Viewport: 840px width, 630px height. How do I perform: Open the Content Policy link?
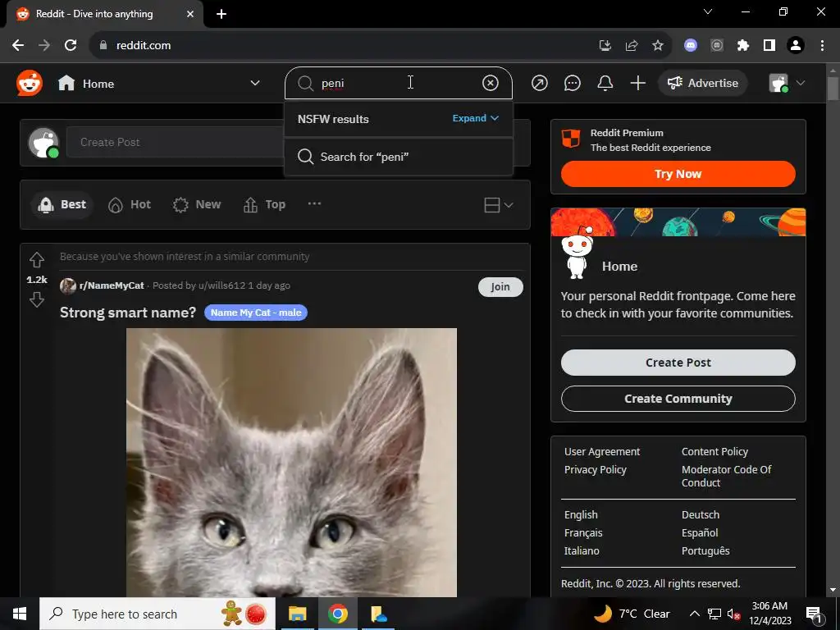pyautogui.click(x=714, y=452)
